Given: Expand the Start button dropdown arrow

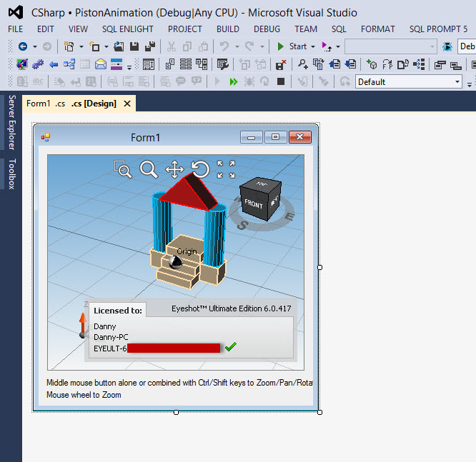Looking at the screenshot, I should 313,46.
